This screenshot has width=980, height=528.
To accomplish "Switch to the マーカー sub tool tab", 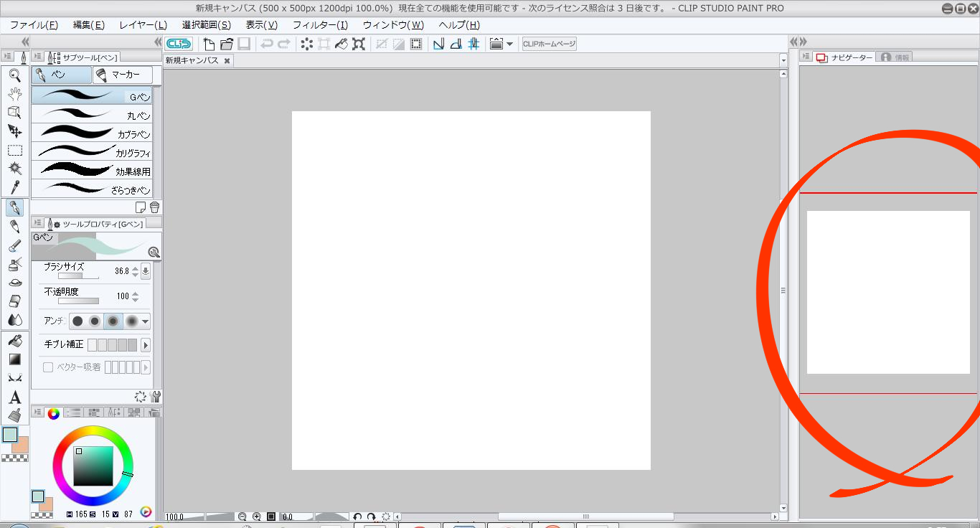I will pos(123,75).
